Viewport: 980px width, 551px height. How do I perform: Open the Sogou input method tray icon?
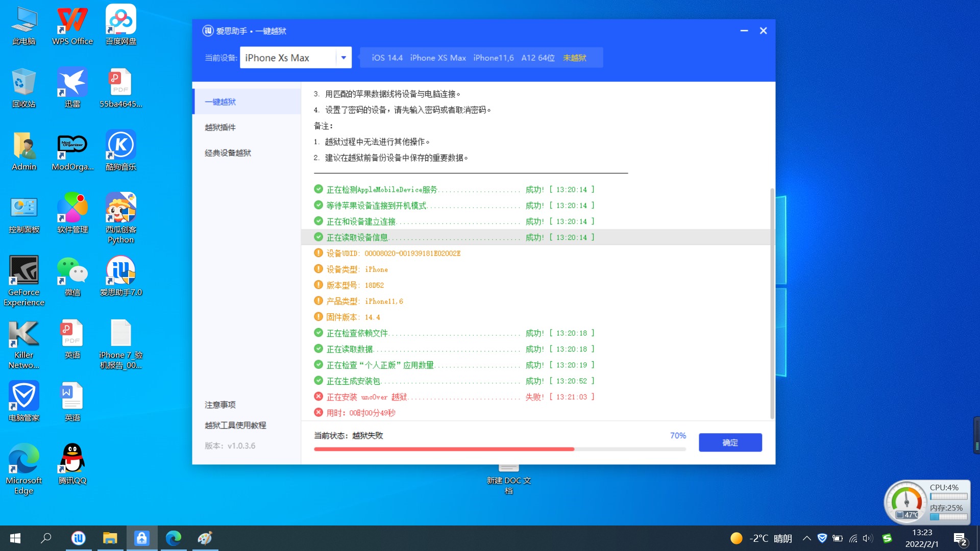coord(887,538)
